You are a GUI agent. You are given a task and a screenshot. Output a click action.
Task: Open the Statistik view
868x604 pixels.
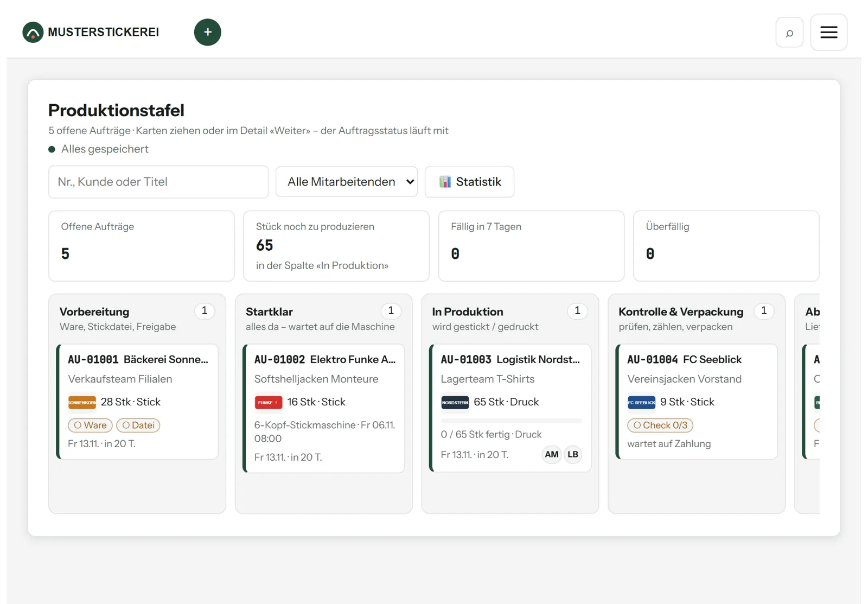point(469,182)
